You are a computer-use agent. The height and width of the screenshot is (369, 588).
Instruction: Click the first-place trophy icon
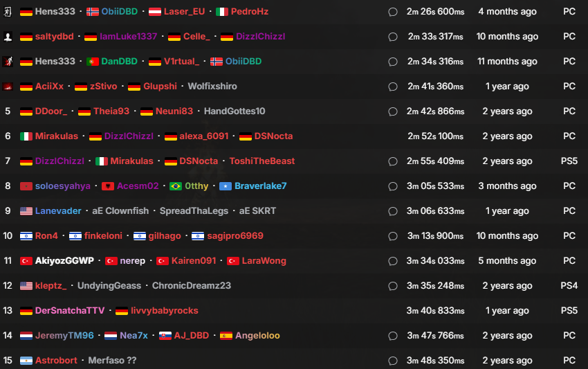8,12
